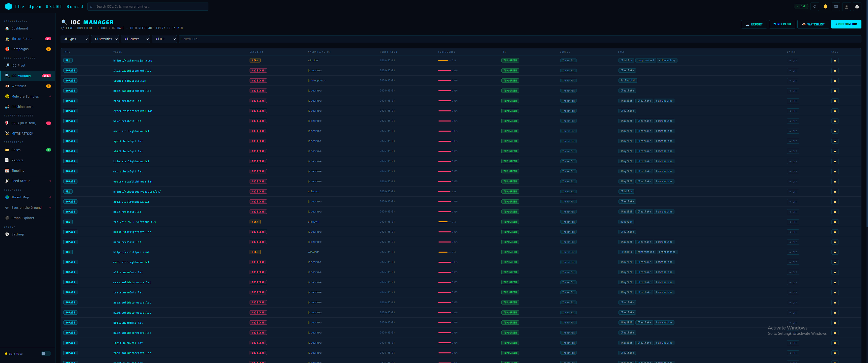Viewport: 868px width, 363px height.
Task: Toggle watch OFF for neon.nexo5mir.lat row
Action: pos(793,242)
